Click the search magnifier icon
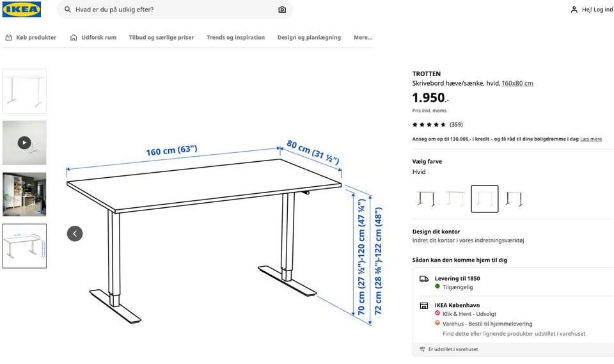614x364 pixels. coord(67,10)
